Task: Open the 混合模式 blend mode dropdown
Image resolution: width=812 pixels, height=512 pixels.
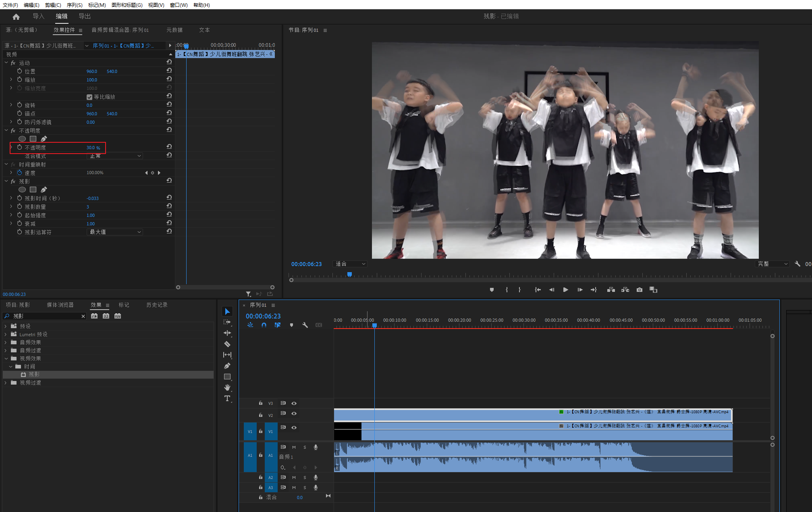Action: click(115, 156)
